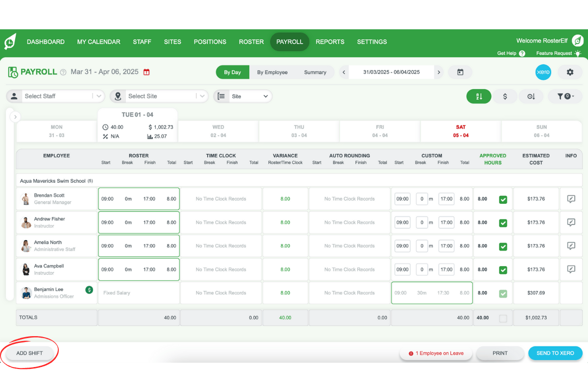Open the payroll settings gear icon
Image resolution: width=588 pixels, height=392 pixels.
[x=569, y=72]
